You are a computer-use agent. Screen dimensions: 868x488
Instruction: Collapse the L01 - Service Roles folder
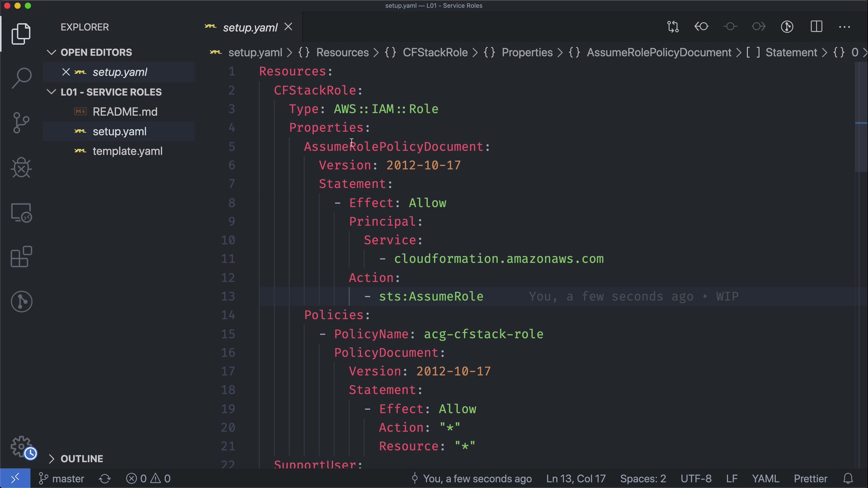[x=51, y=92]
